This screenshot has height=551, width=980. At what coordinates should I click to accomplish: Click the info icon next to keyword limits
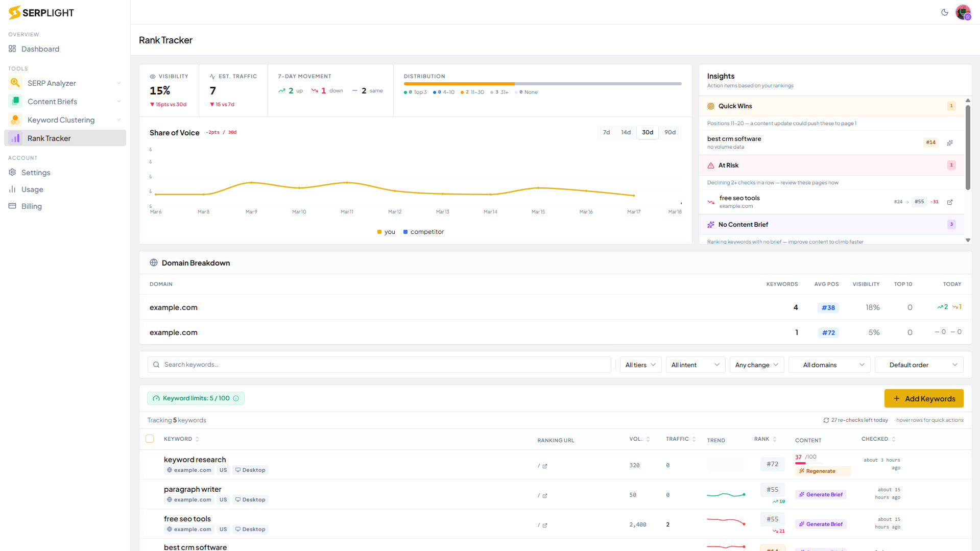click(x=236, y=398)
